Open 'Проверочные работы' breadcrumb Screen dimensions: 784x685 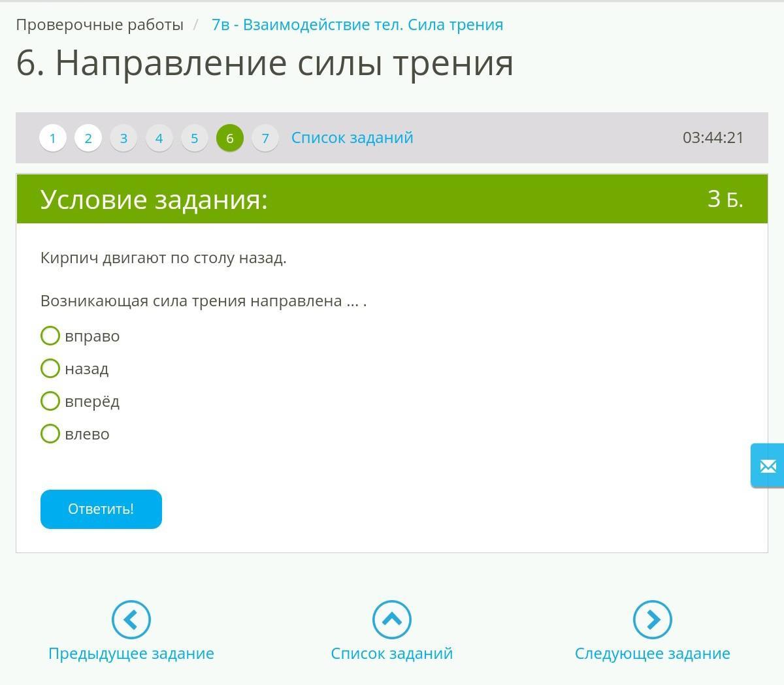pyautogui.click(x=100, y=25)
